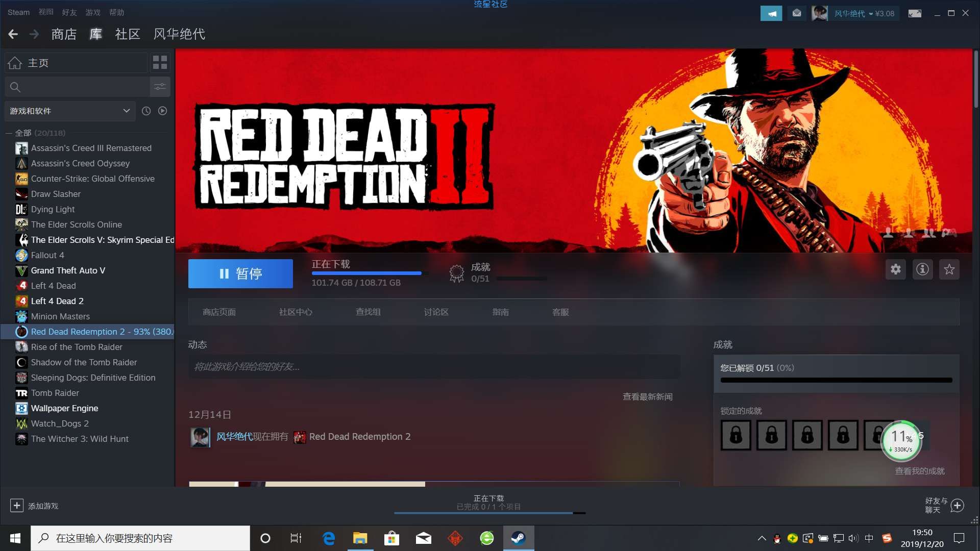980x551 pixels.
Task: Click the achievements badge icon
Action: click(456, 273)
